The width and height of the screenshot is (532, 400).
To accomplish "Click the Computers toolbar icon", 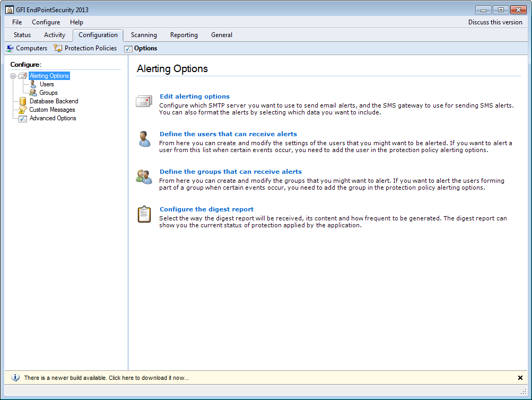I will (10, 48).
